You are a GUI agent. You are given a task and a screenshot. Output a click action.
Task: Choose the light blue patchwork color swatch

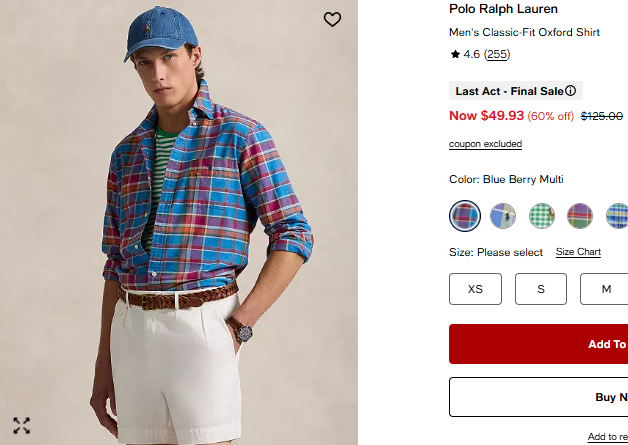[503, 215]
